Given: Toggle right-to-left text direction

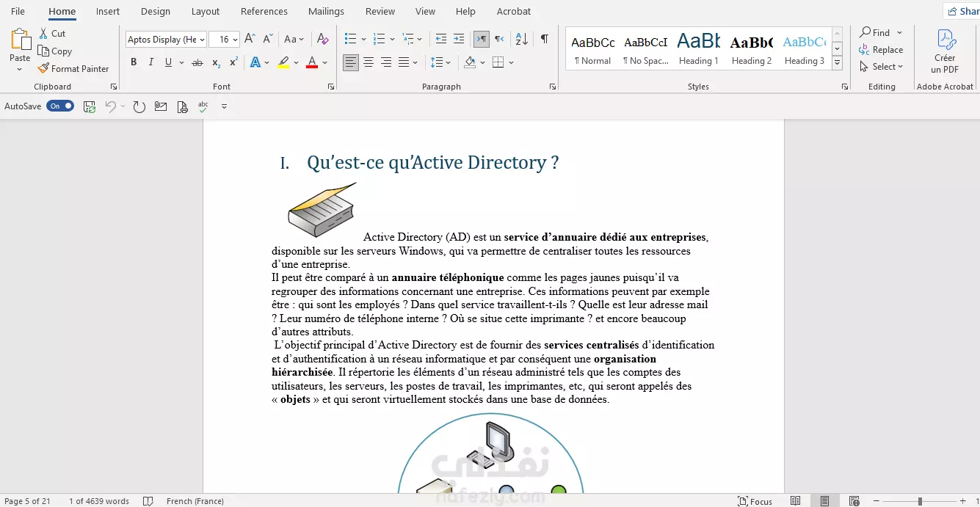Looking at the screenshot, I should (499, 39).
